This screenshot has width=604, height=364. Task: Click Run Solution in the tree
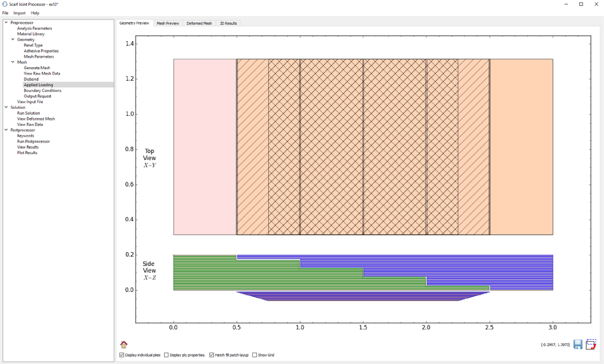28,113
